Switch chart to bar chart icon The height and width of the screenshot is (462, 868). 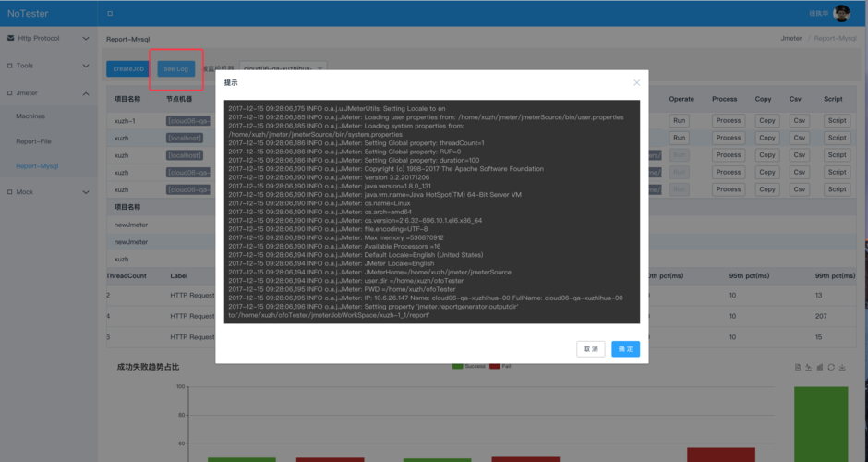(x=820, y=367)
